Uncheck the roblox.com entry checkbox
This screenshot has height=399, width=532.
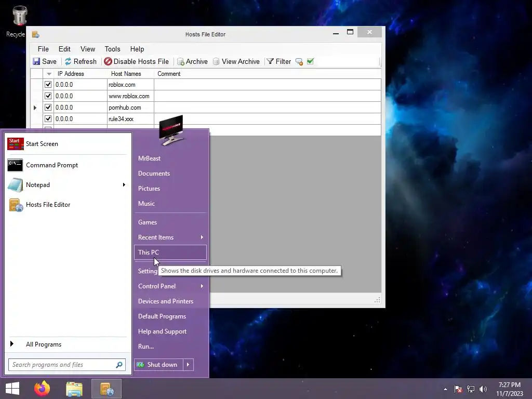tap(48, 85)
